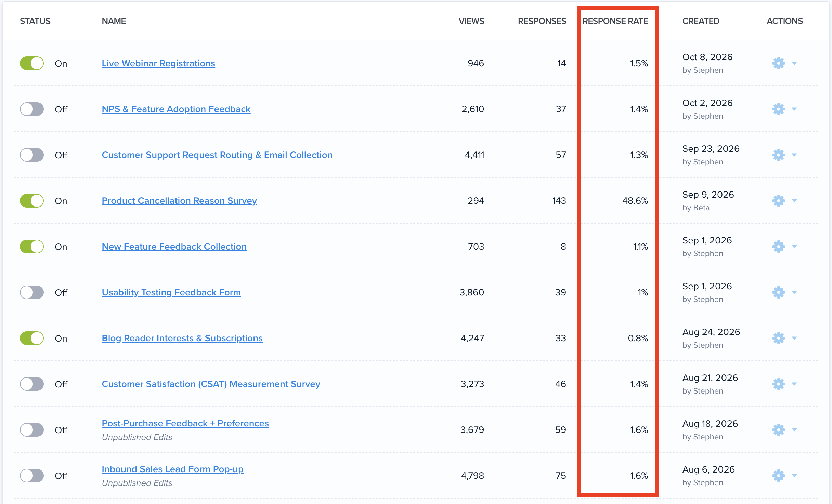Open Blog Reader Interests & Subscriptions link
This screenshot has height=504, width=832.
[x=182, y=338]
